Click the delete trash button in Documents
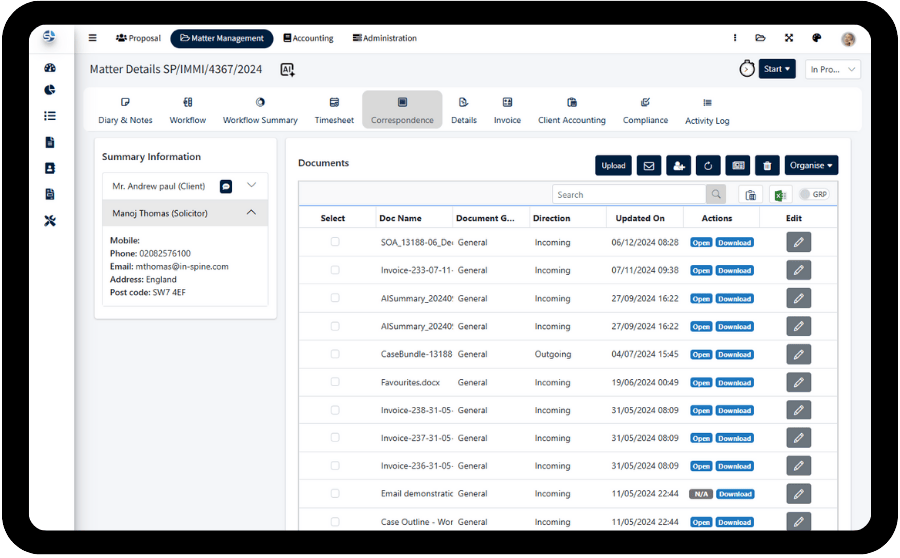Screen dimensions: 900x558 click(x=767, y=166)
